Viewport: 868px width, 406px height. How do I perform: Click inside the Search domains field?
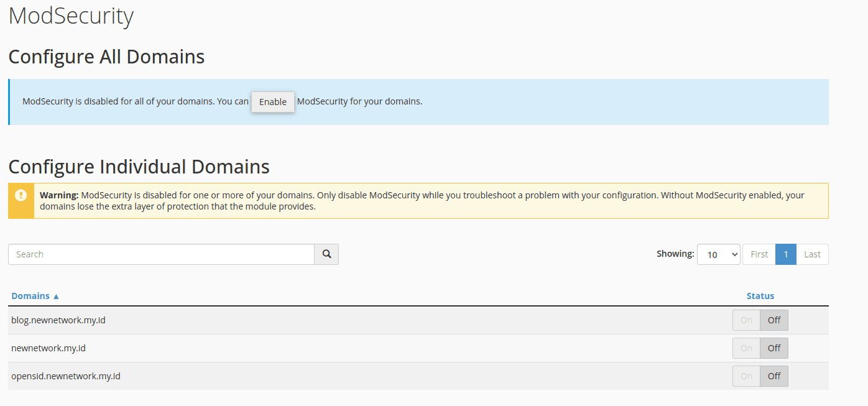(x=162, y=254)
